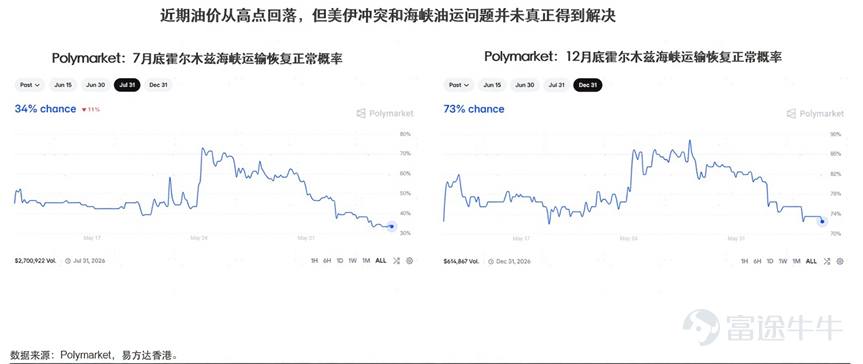Switch to Jul 31 tab on right chart
The width and height of the screenshot is (863, 364).
click(556, 85)
